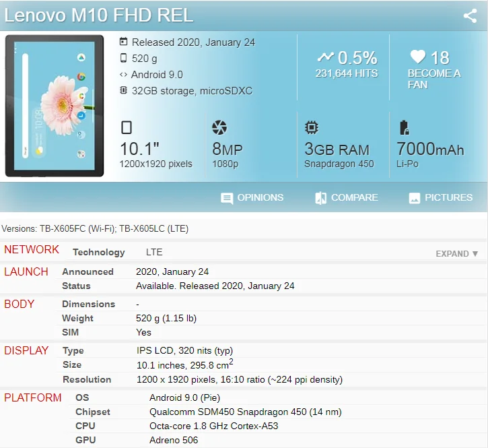Click the Dimensions spec label
The image size is (488, 448).
[89, 304]
